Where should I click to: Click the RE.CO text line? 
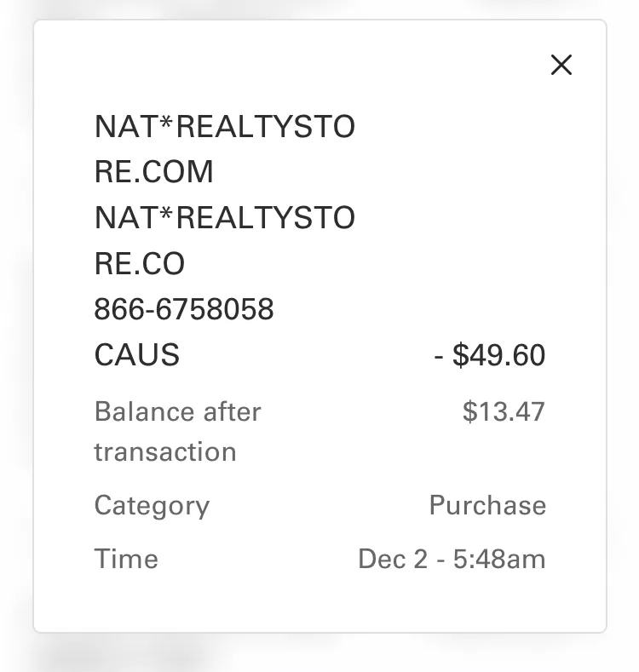[139, 264]
